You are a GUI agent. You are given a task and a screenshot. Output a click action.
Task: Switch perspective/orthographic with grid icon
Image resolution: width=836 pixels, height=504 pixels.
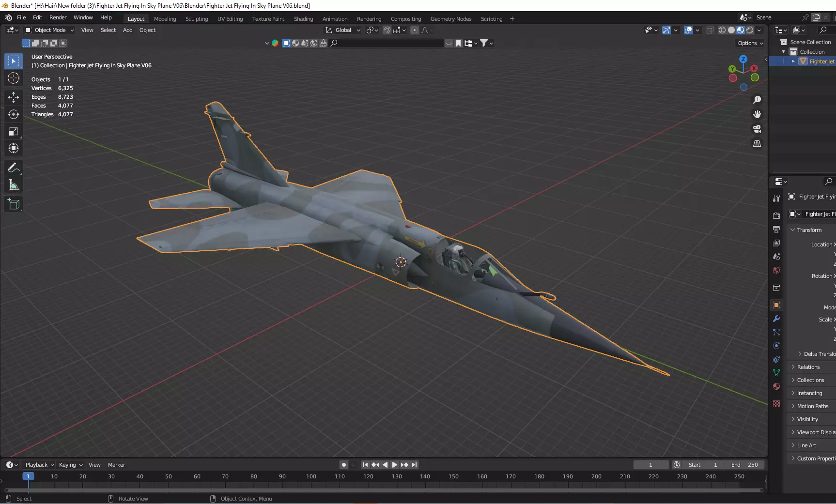(757, 144)
